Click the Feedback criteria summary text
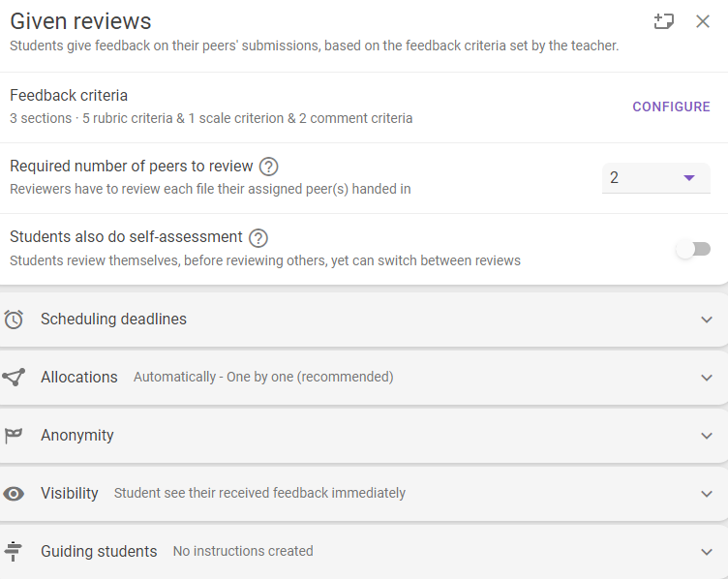Viewport: 728px width, 579px height. 211,118
